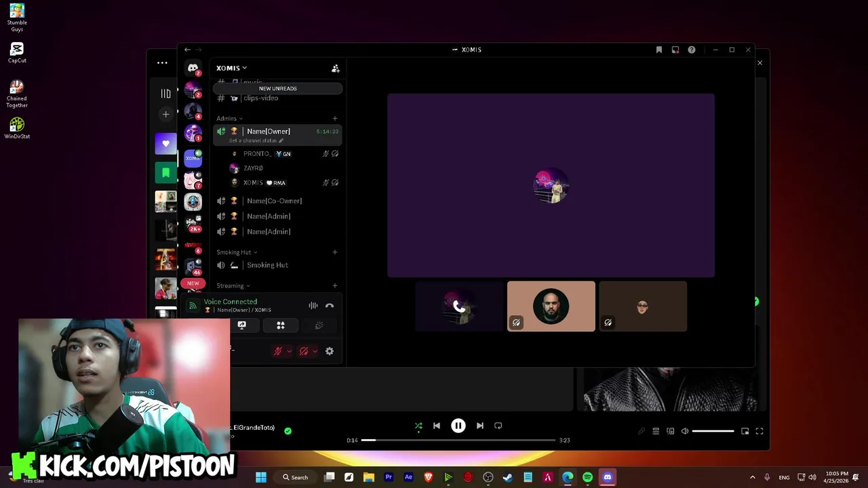Pause Spotify playback
Image resolution: width=868 pixels, height=488 pixels.
pyautogui.click(x=458, y=426)
